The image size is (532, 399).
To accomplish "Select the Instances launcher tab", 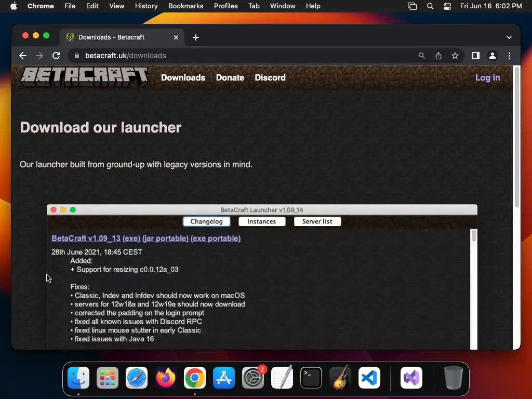I will (x=262, y=221).
